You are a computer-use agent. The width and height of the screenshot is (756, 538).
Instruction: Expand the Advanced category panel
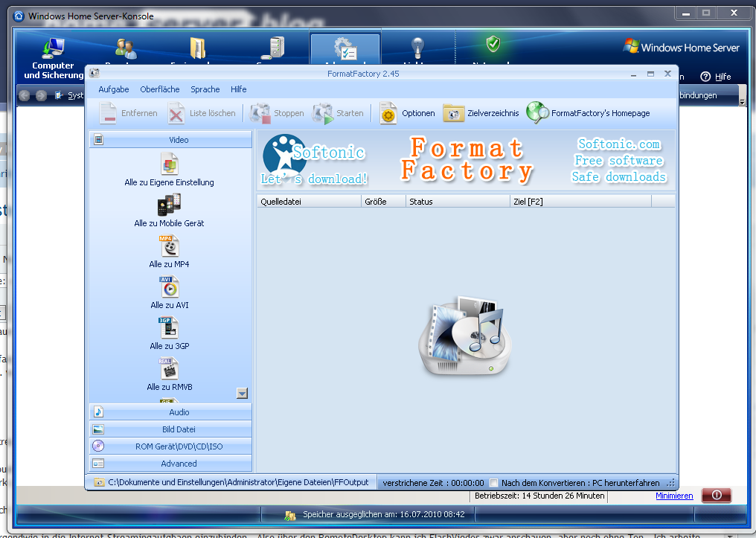coord(170,464)
